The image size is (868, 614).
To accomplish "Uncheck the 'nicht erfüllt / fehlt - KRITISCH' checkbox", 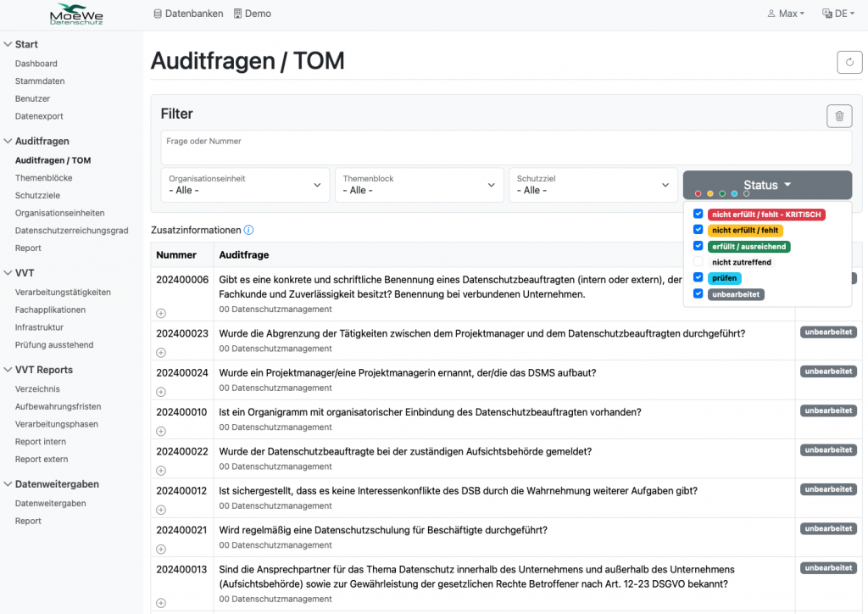I will coord(698,215).
